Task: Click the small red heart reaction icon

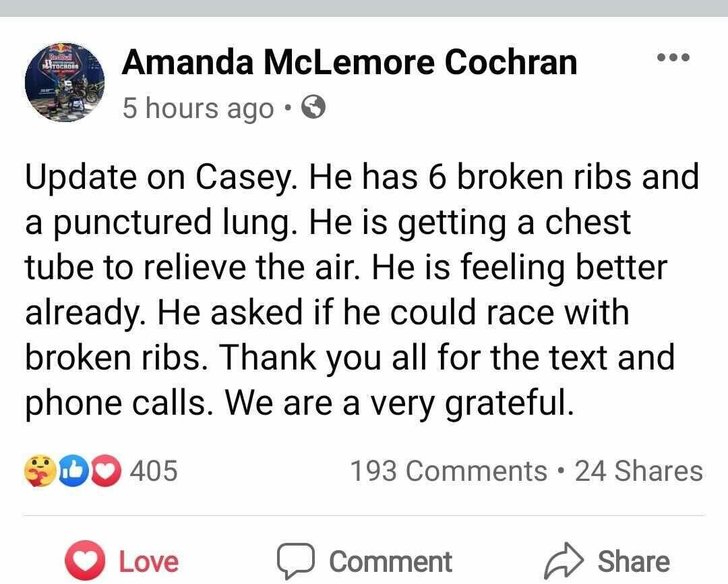Action: 103,470
